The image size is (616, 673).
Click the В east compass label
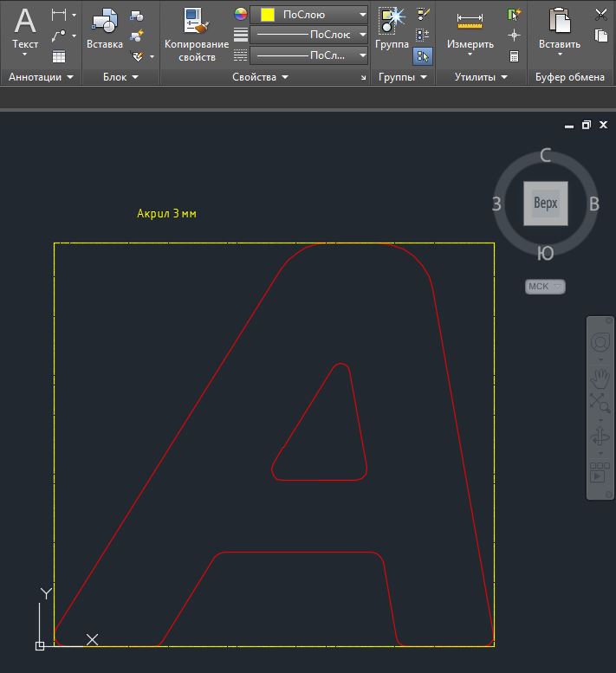(x=594, y=204)
